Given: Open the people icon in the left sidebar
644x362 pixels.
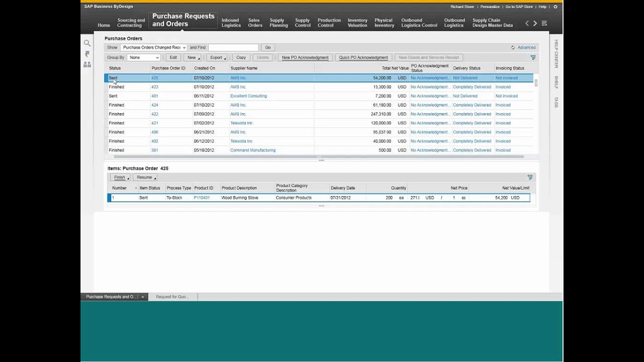Looking at the screenshot, I should point(87,64).
